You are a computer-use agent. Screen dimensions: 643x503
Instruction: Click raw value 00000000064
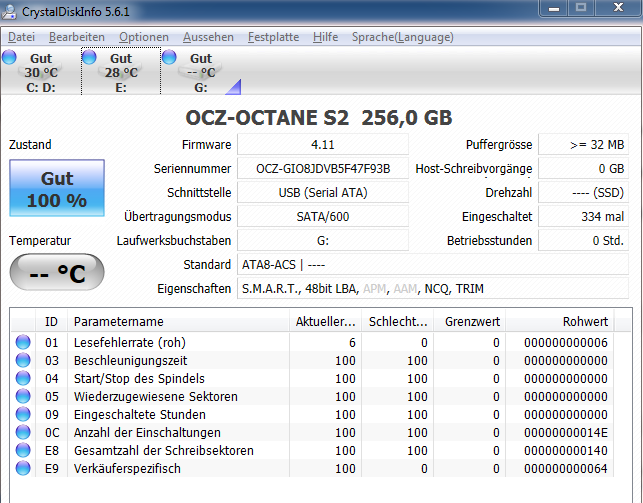click(x=566, y=469)
